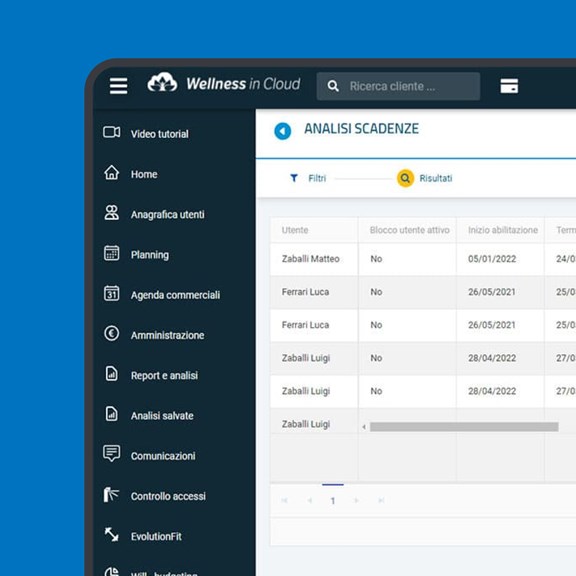The height and width of the screenshot is (576, 576).
Task: Click the scrollbar left arrow
Action: tap(364, 427)
